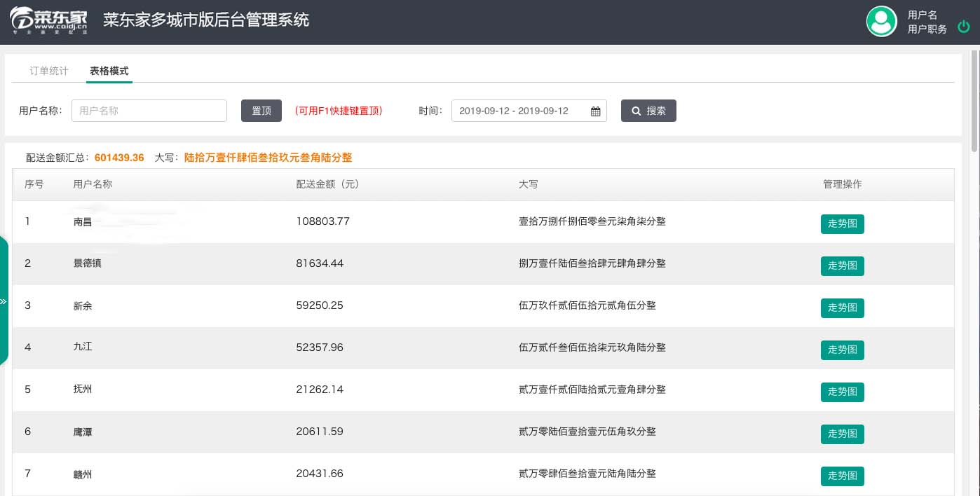The width and height of the screenshot is (980, 496).
Task: Open 走势图 for 景德镇
Action: (x=842, y=266)
